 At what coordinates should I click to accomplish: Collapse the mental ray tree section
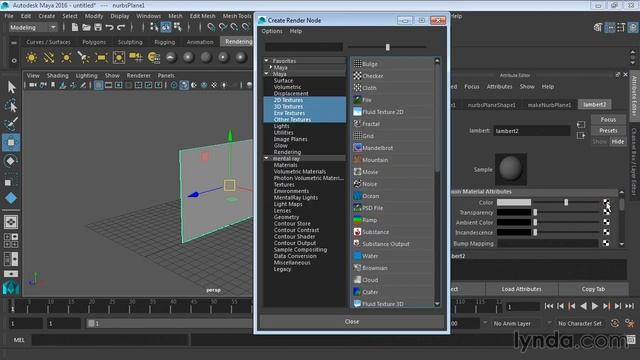point(267,158)
